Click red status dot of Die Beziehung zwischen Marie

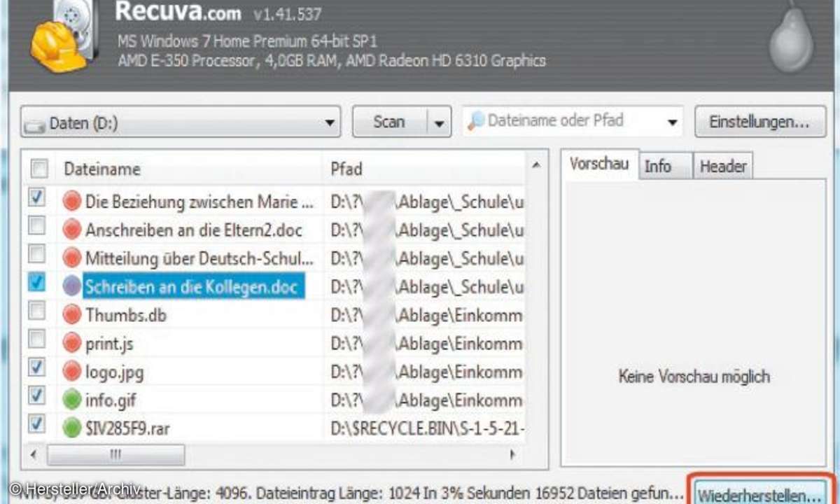tap(72, 202)
